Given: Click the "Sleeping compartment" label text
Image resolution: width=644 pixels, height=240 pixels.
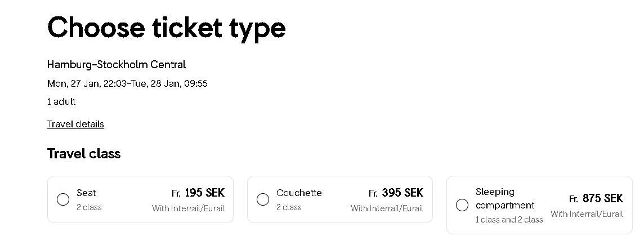Looking at the screenshot, I should [x=504, y=198].
